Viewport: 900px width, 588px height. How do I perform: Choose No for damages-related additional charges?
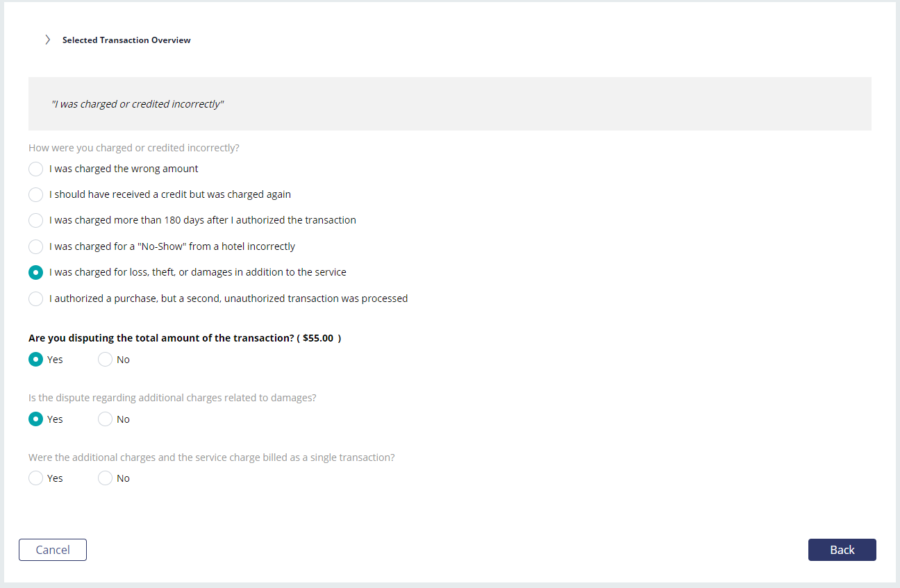point(105,419)
